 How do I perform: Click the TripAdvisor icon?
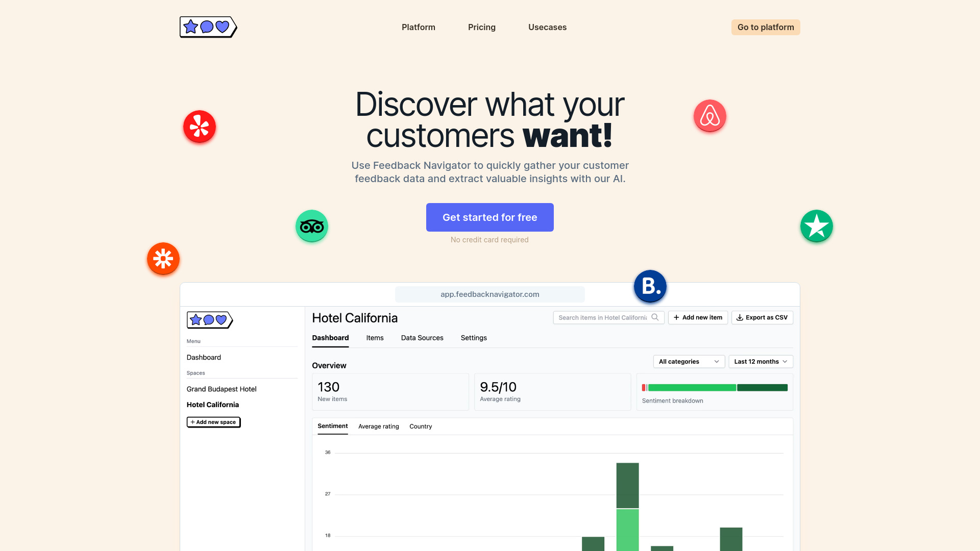[x=311, y=226]
